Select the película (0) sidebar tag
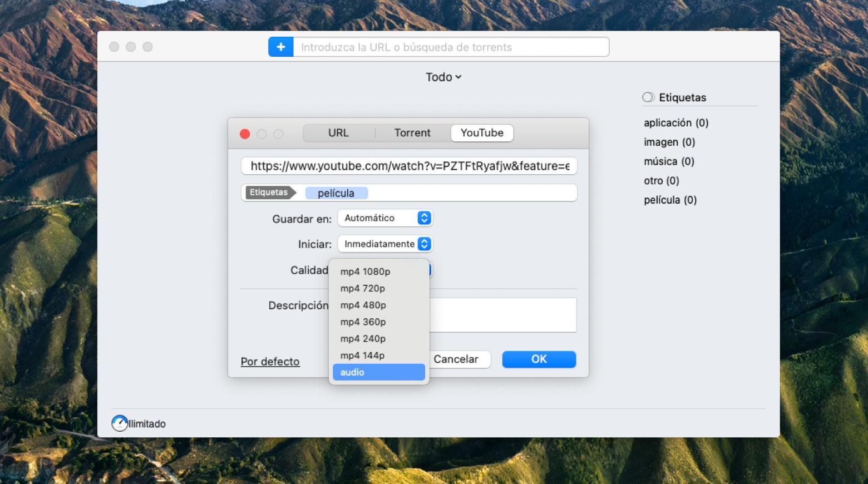The image size is (868, 484). 670,200
